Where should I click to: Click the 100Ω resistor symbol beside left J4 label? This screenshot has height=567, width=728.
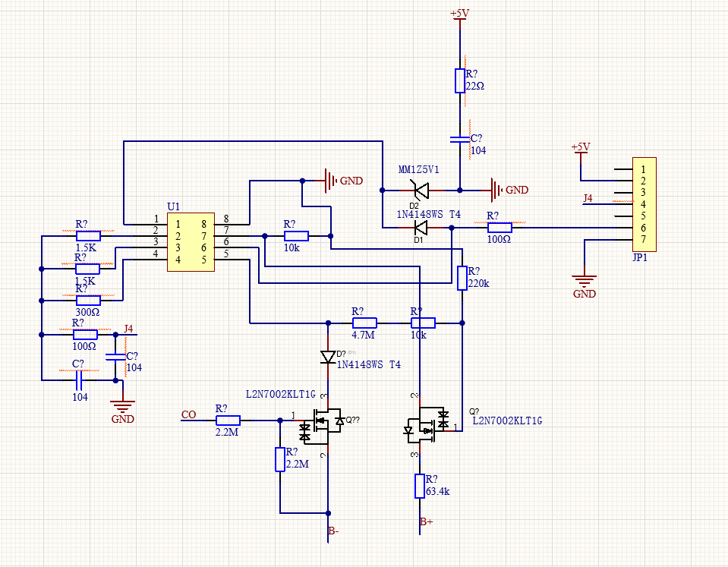click(x=86, y=334)
